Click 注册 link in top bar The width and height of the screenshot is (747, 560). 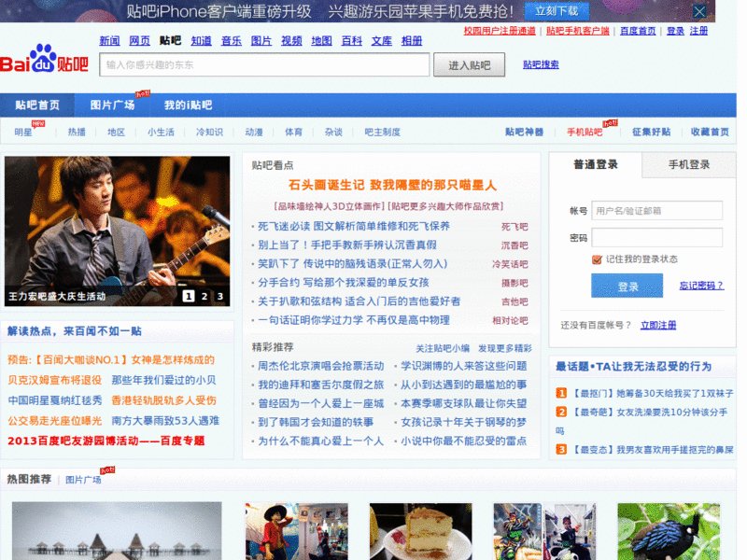(698, 31)
